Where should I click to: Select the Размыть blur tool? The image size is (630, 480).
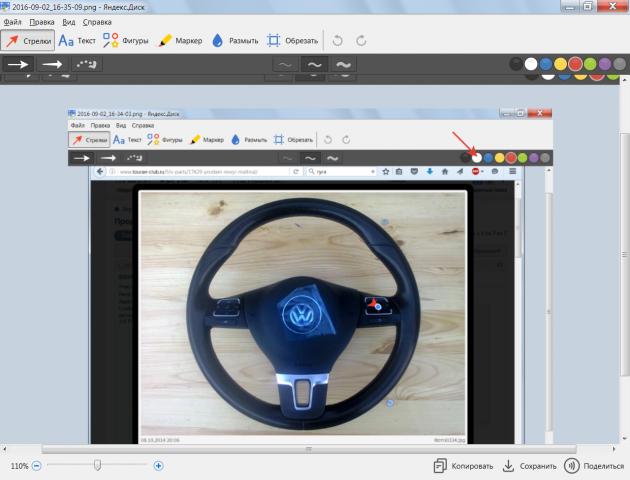(x=235, y=41)
